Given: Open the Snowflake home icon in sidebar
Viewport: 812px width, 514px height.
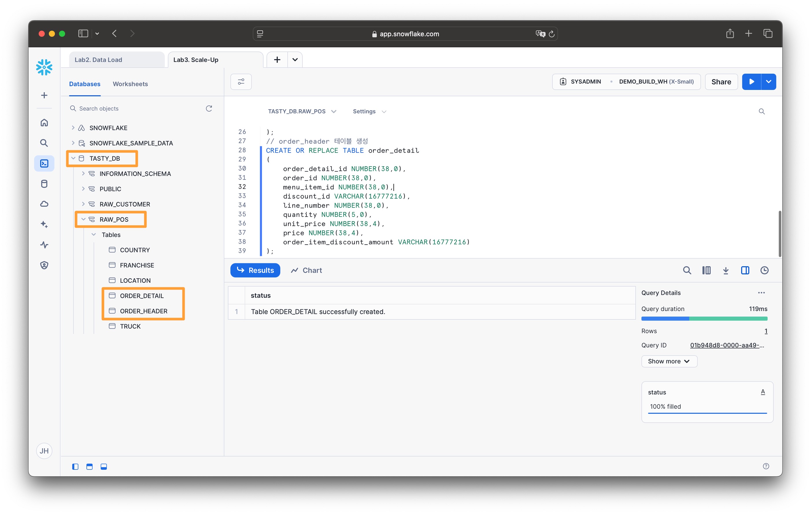Looking at the screenshot, I should 44,123.
